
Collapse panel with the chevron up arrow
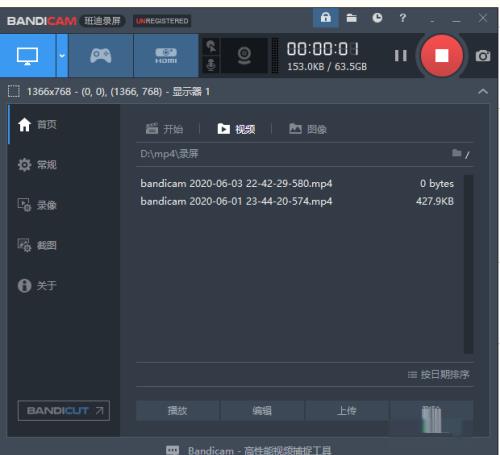pos(483,91)
